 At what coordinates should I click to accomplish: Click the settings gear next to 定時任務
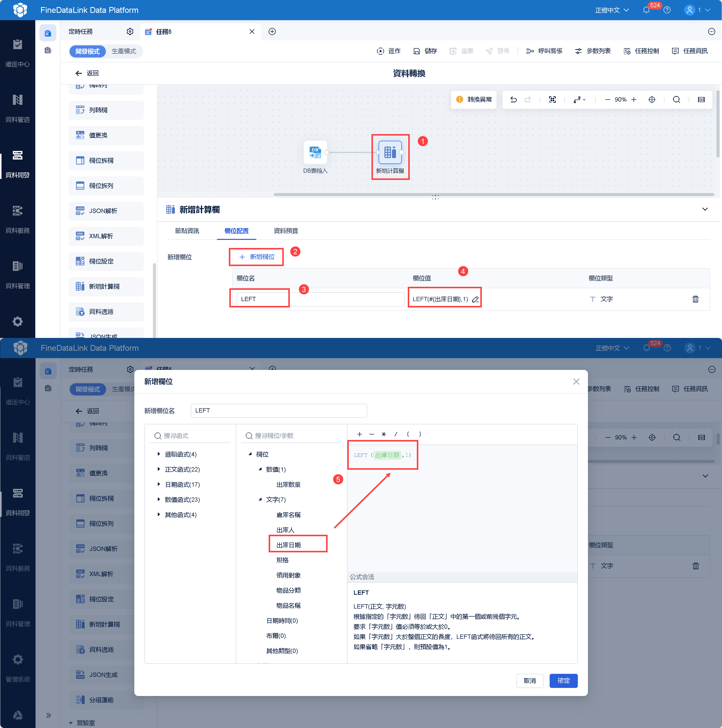(130, 32)
